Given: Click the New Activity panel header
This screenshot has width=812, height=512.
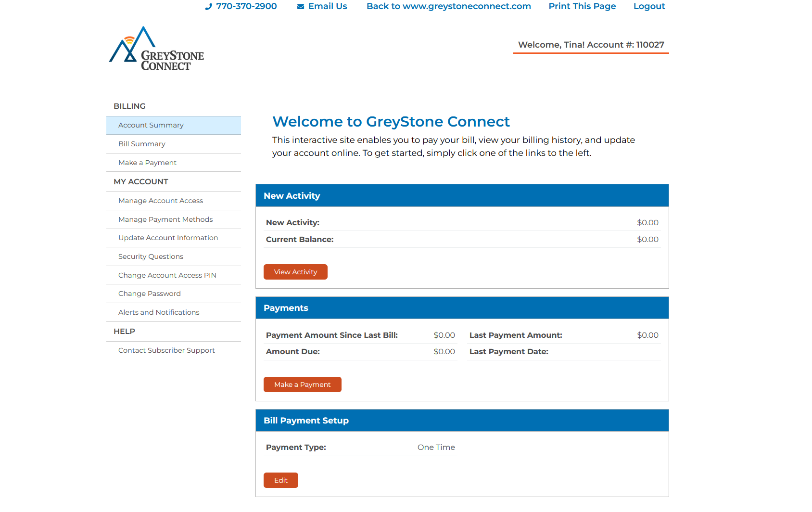Looking at the screenshot, I should tap(462, 195).
